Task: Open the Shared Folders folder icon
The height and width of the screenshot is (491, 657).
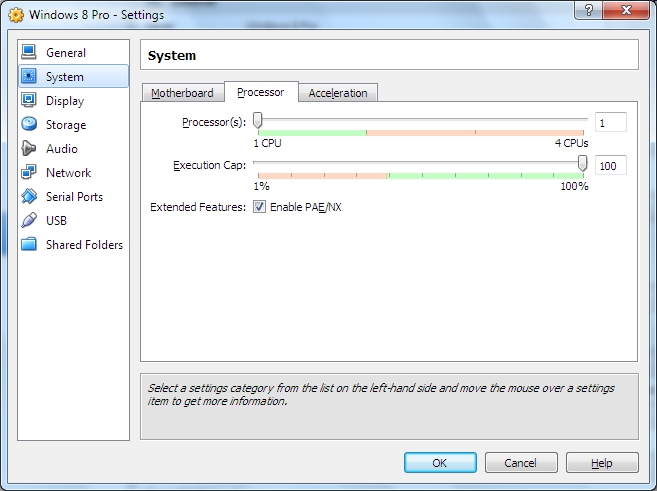Action: tap(29, 244)
